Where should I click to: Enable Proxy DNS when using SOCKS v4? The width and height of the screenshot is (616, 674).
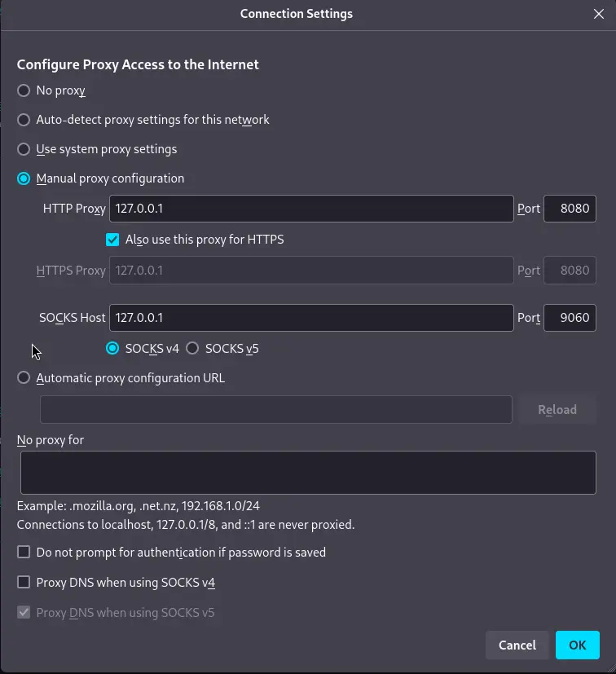click(x=24, y=583)
